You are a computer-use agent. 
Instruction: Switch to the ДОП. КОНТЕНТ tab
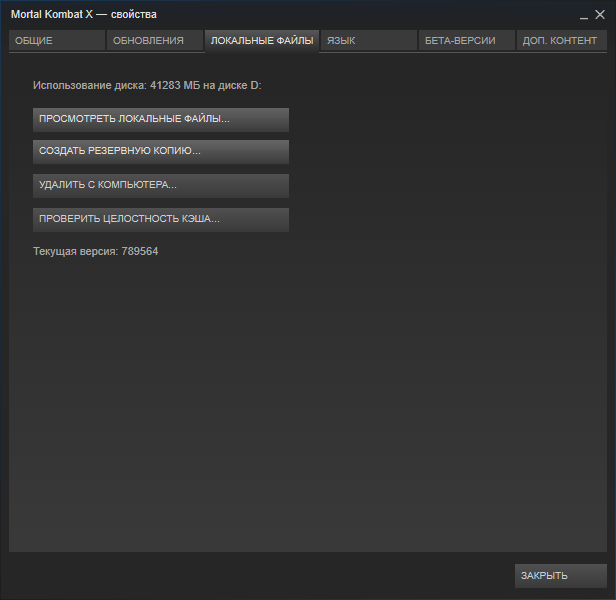point(561,40)
